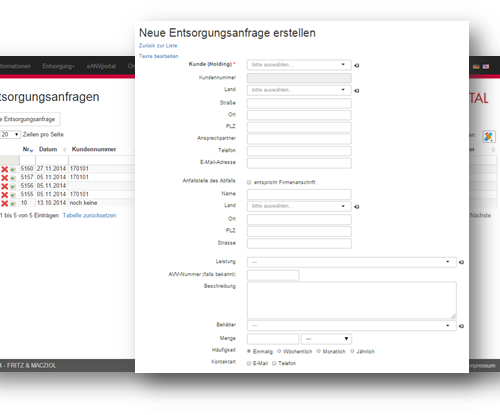Image resolution: width=500 pixels, height=415 pixels.
Task: Focus the Name input field
Action: coord(299,194)
